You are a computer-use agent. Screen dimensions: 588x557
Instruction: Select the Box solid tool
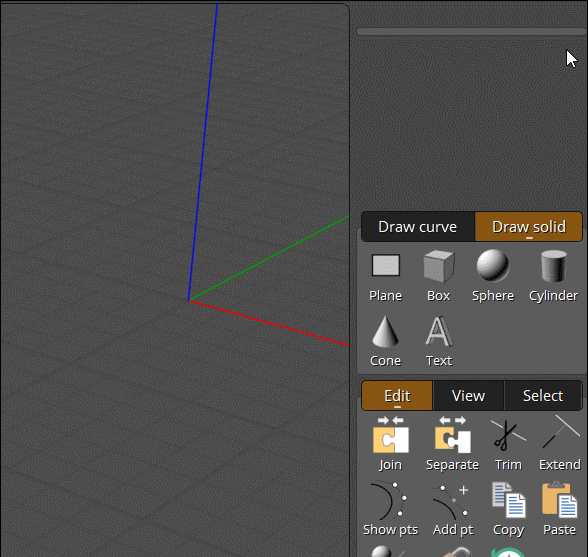[x=438, y=276]
